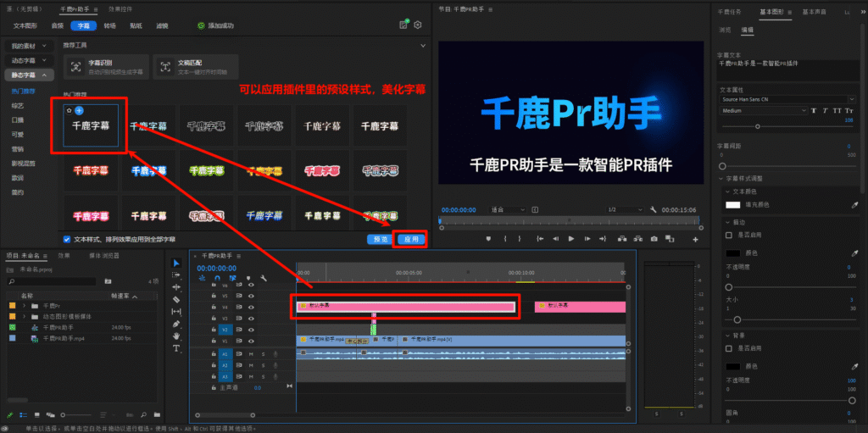Pick fill color with the eyedropper
This screenshot has height=433, width=868.
[x=854, y=204]
